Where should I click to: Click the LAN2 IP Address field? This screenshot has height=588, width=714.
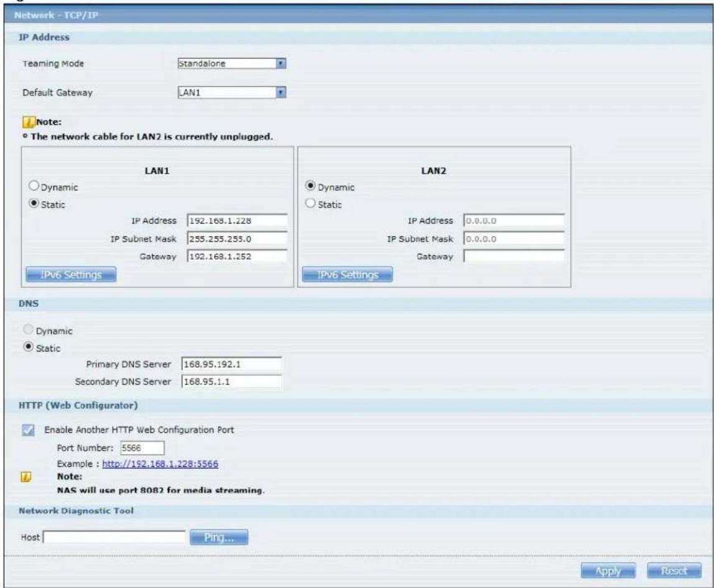pyautogui.click(x=514, y=221)
